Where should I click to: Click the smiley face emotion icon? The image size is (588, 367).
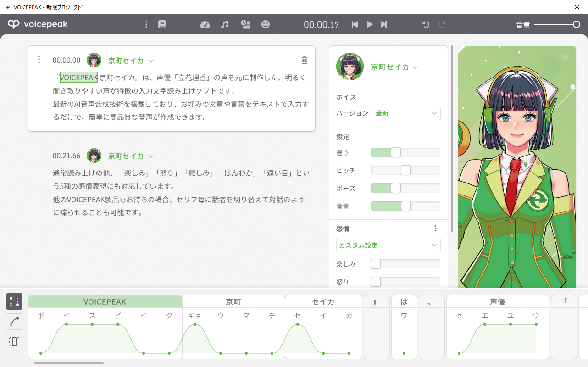pyautogui.click(x=266, y=24)
